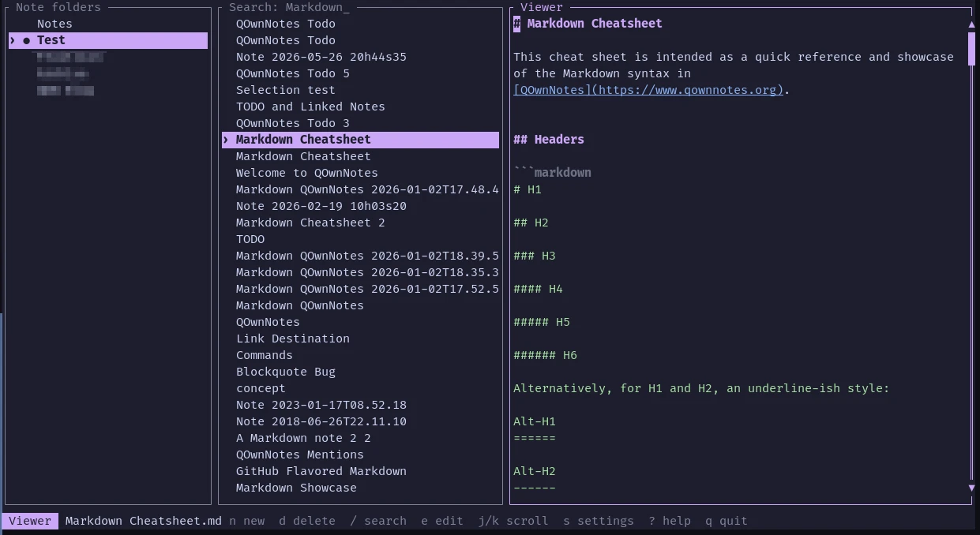
Task: Open 'Markdown QOwnNotes 2026-01-02T17.52.5' note
Action: [x=367, y=289]
